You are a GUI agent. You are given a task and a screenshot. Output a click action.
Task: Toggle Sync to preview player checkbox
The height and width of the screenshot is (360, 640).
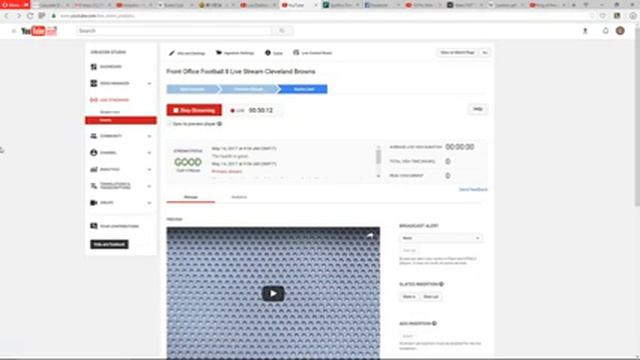tap(169, 124)
